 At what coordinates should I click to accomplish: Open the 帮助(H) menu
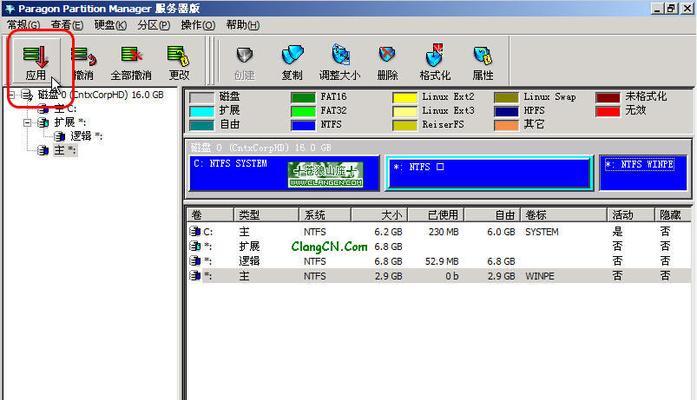coord(242,25)
